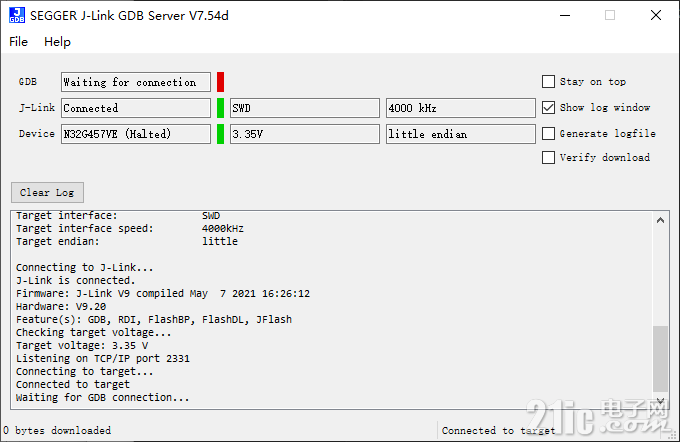Click the green J-Link status indicator
The height and width of the screenshot is (442, 680).
[x=220, y=108]
